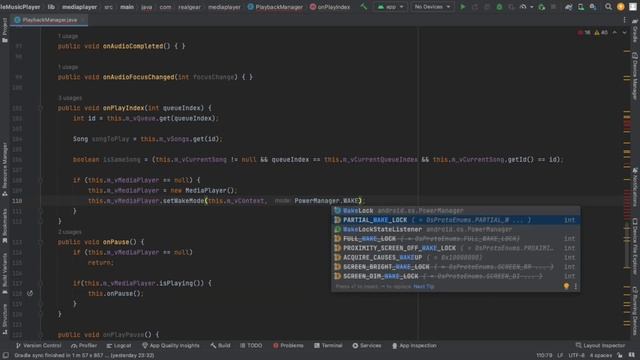This screenshot has width=640, height=360.
Task: Click the line:column position in status bar
Action: [544, 356]
